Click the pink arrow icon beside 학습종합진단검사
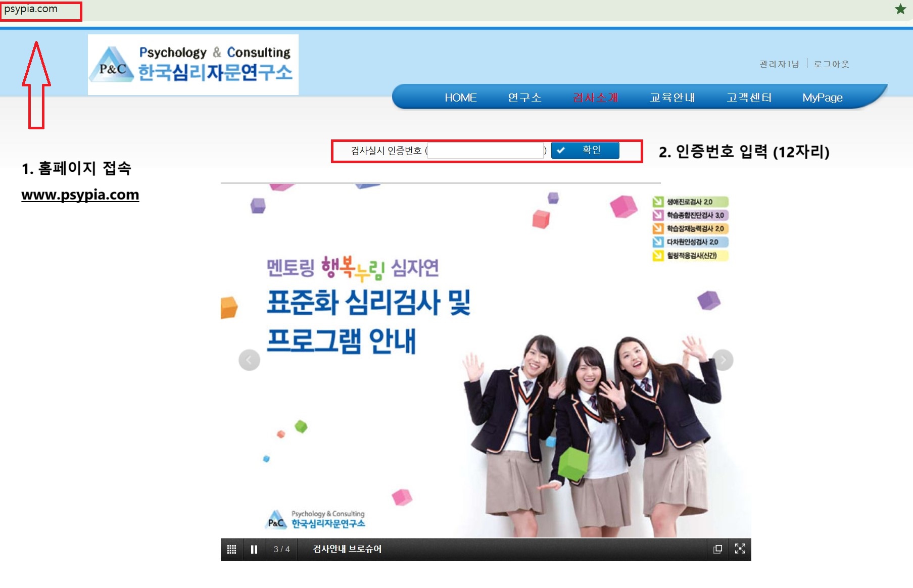Image resolution: width=913 pixels, height=588 pixels. point(658,215)
